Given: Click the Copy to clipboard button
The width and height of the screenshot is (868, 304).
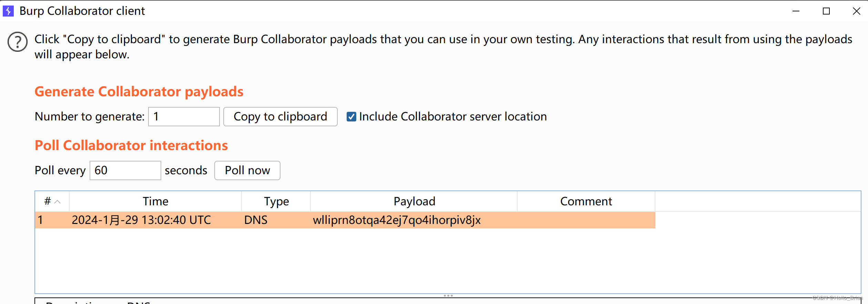Looking at the screenshot, I should (x=280, y=117).
